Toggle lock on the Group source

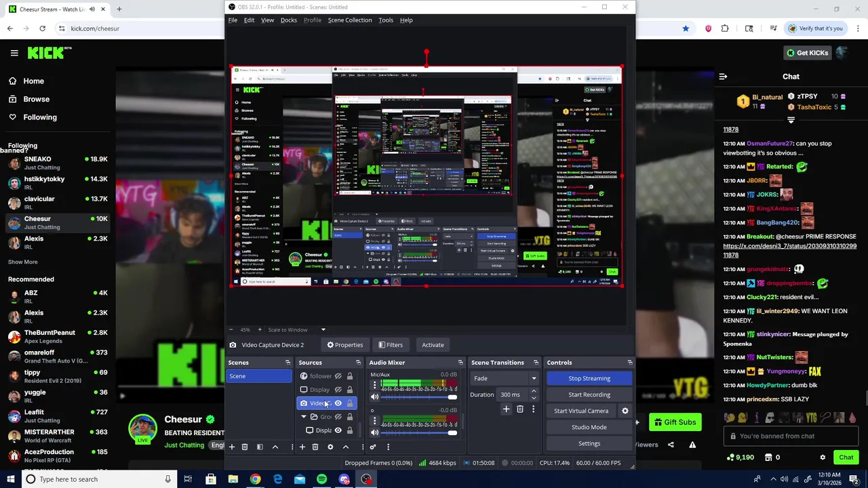350,417
